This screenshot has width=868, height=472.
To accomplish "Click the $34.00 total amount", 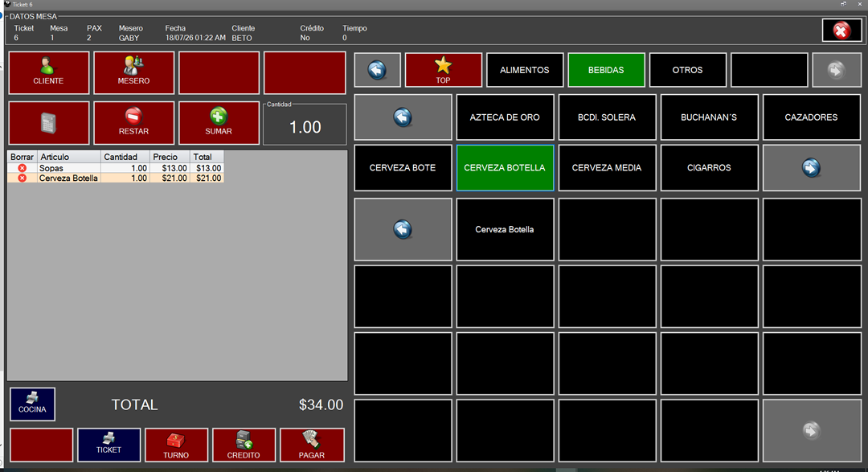I will 321,404.
